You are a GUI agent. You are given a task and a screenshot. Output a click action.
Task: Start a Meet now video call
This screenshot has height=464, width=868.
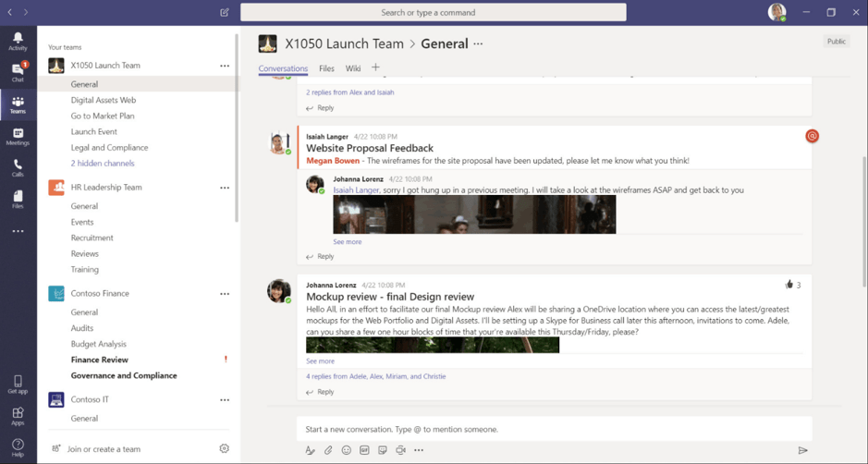coord(400,450)
